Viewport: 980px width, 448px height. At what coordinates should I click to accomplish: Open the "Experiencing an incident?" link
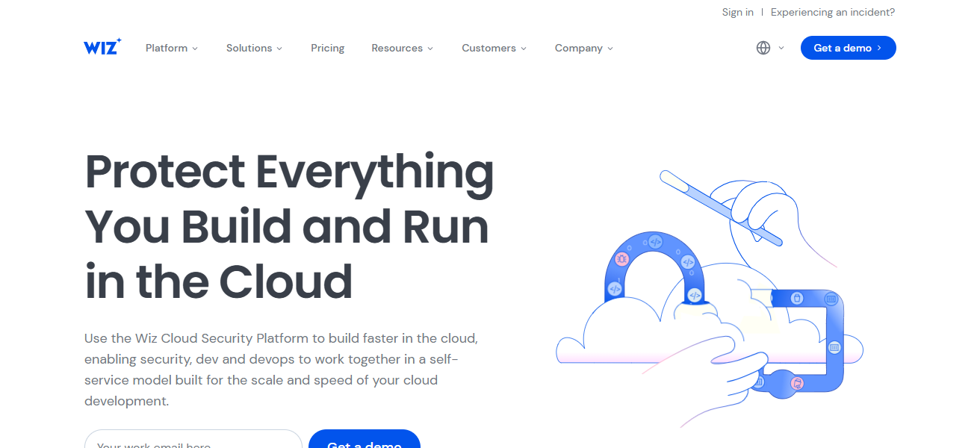[x=832, y=12]
